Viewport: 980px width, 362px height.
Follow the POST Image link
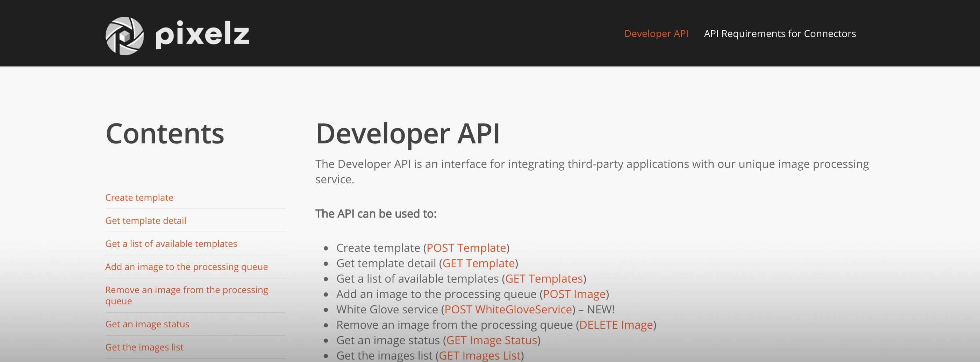point(574,294)
